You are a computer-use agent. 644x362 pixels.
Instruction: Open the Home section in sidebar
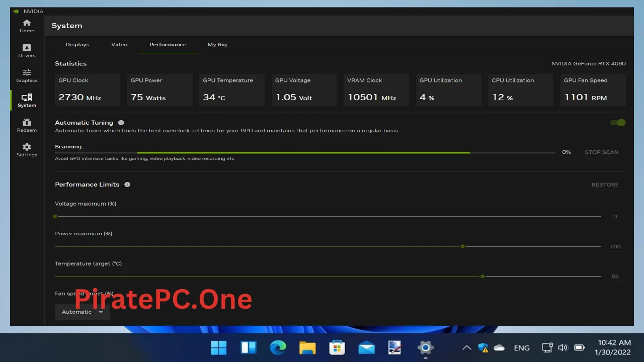pos(27,26)
